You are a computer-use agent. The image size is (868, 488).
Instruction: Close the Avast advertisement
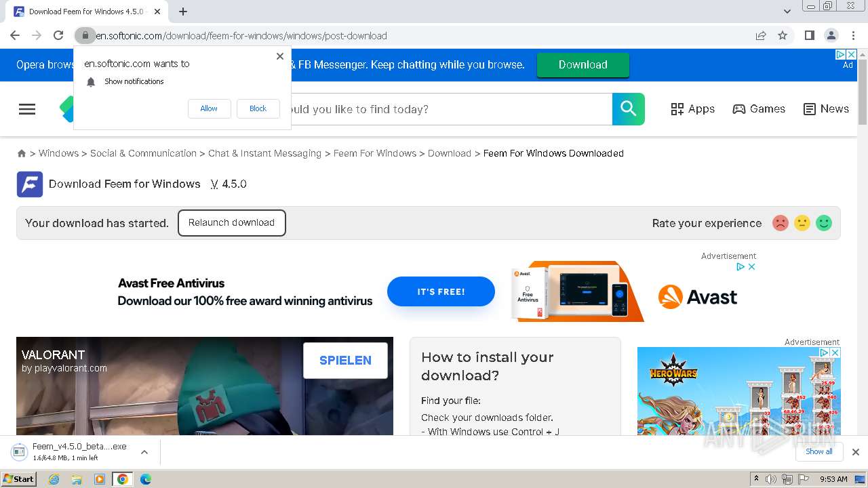[751, 267]
